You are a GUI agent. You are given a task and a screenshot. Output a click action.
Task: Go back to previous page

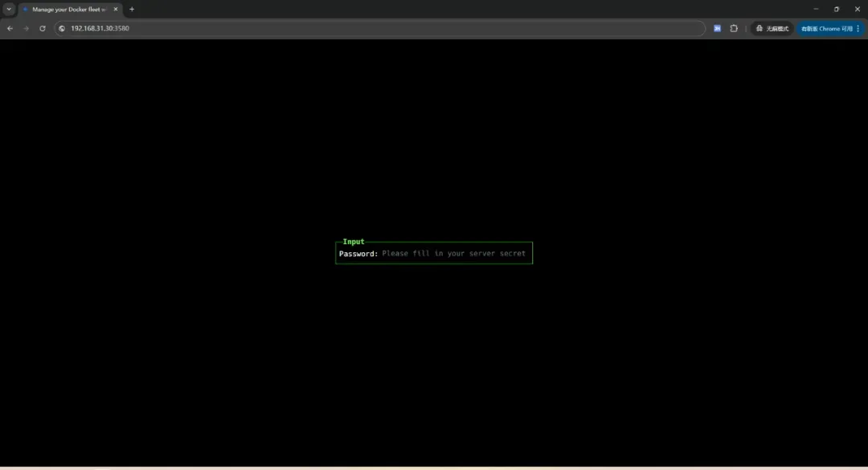[x=10, y=28]
